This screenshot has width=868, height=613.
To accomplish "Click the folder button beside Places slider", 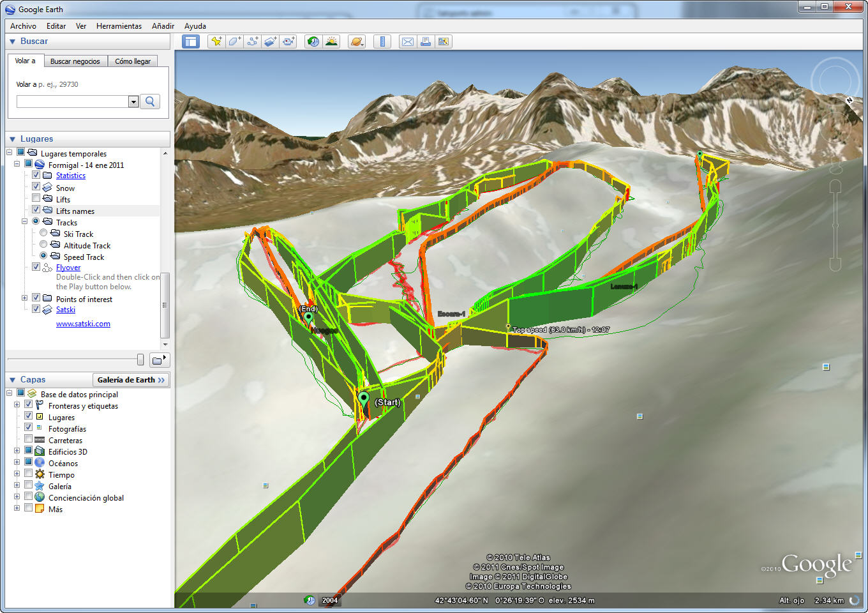I will click(x=158, y=360).
